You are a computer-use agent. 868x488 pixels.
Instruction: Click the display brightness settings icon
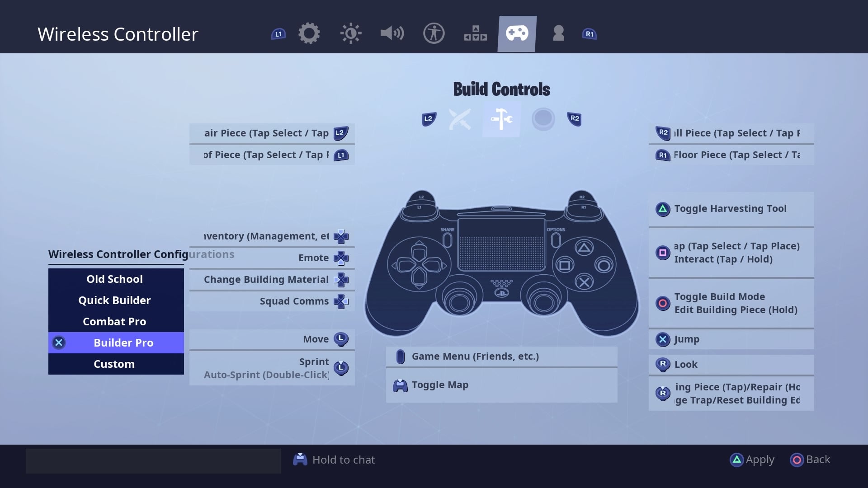coord(350,33)
